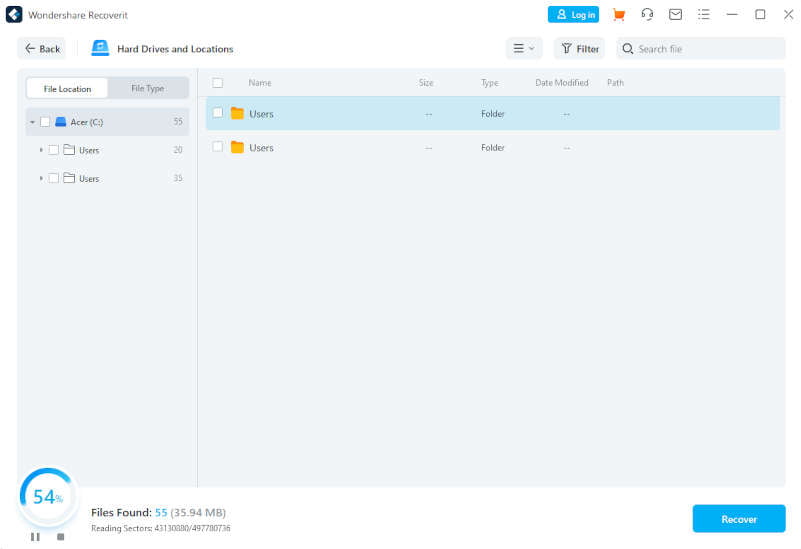Pause the scan in progress
Viewport: 801px width, 549px height.
click(x=35, y=537)
